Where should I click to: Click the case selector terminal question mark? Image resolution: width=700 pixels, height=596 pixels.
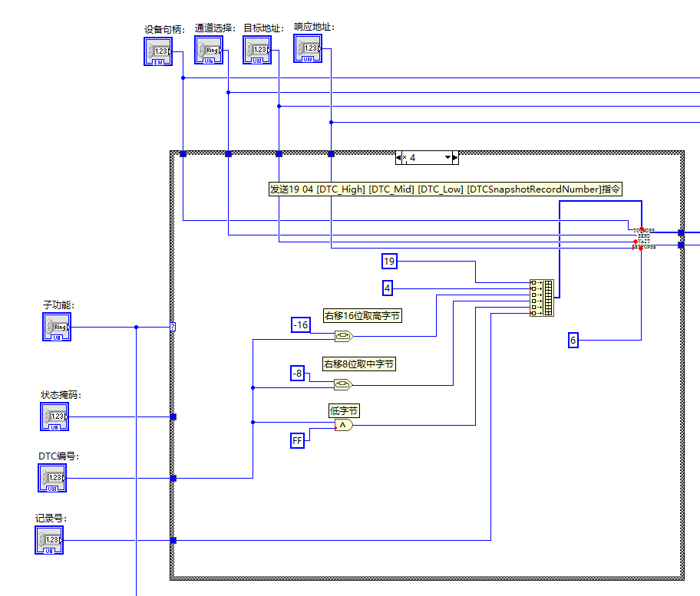pos(173,327)
